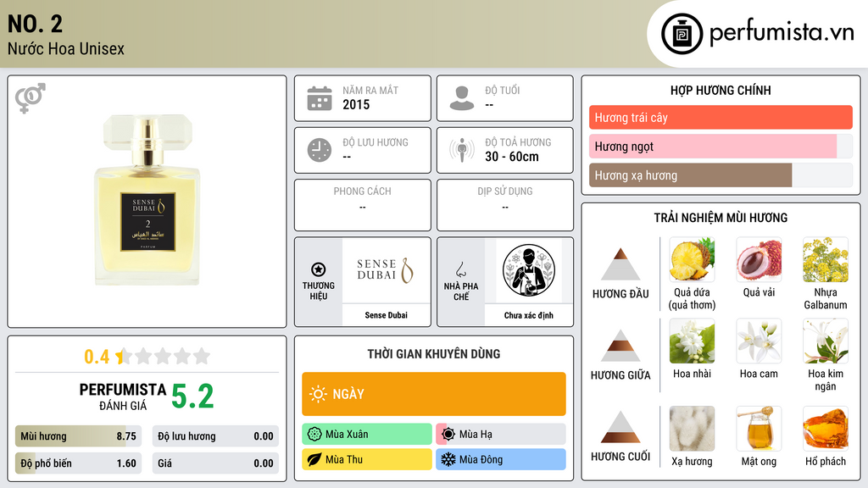The width and height of the screenshot is (868, 488).
Task: Select the Mùa Hạ season button
Action: pos(501,435)
